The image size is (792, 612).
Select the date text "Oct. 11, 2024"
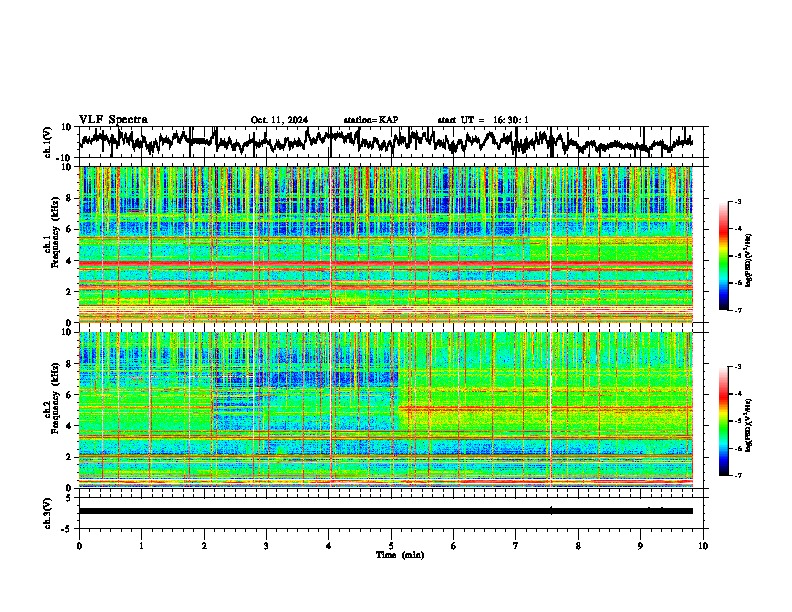pyautogui.click(x=279, y=120)
